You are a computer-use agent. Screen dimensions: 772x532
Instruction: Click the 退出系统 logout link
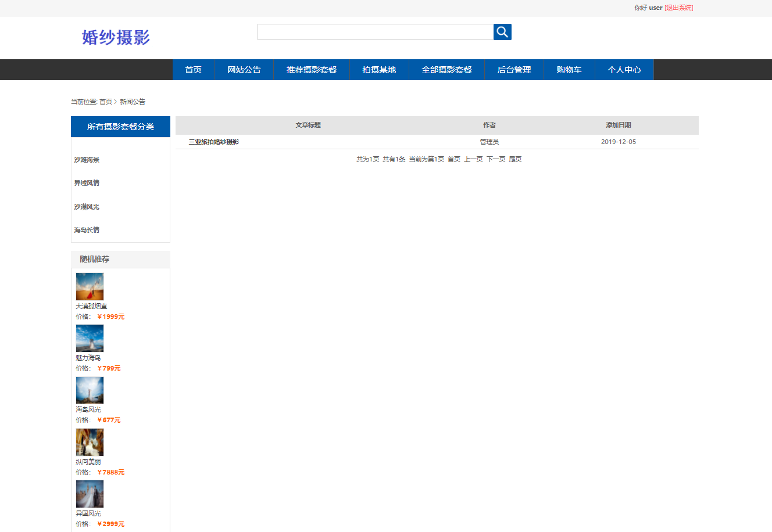[x=679, y=8]
